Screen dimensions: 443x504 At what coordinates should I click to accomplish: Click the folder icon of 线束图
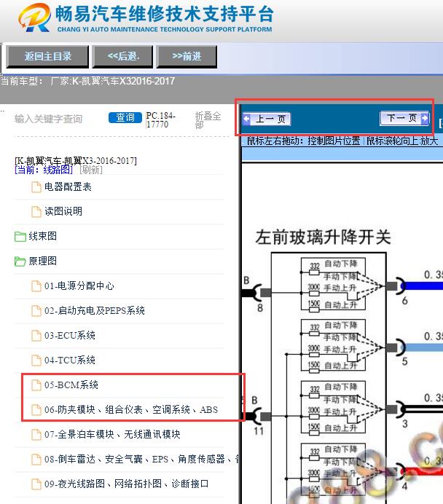pyautogui.click(x=20, y=237)
